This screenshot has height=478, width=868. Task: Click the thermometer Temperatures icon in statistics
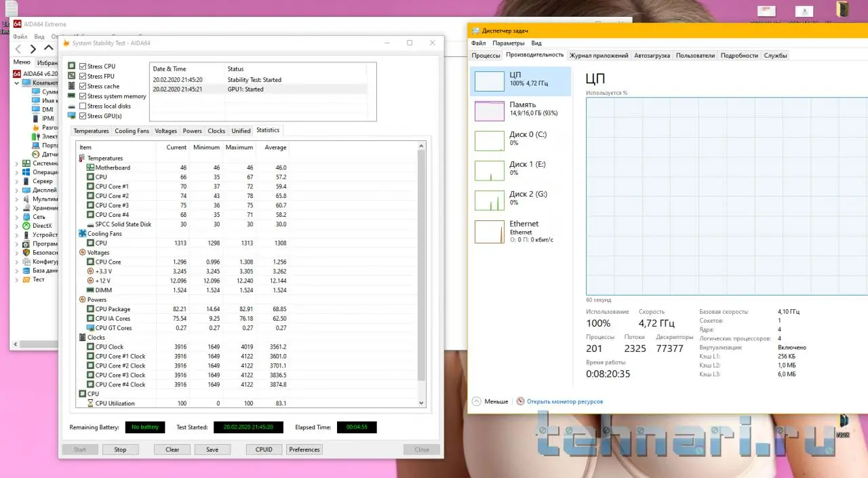(x=82, y=158)
